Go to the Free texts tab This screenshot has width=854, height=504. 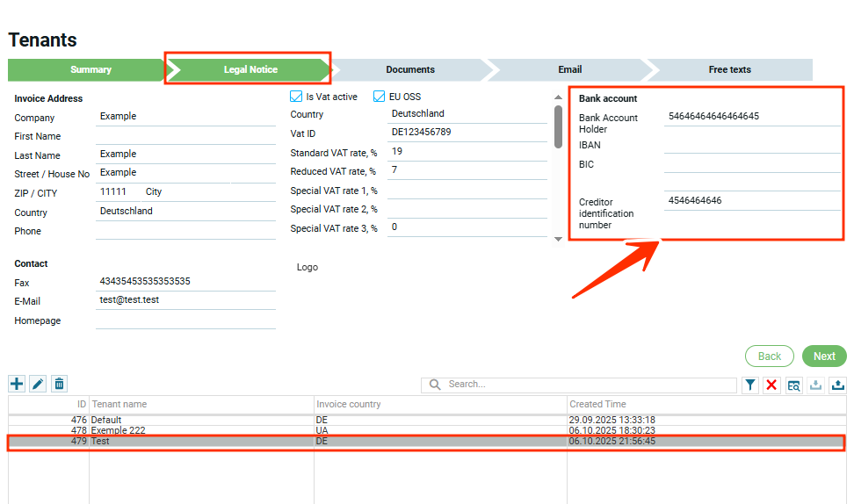coord(729,69)
